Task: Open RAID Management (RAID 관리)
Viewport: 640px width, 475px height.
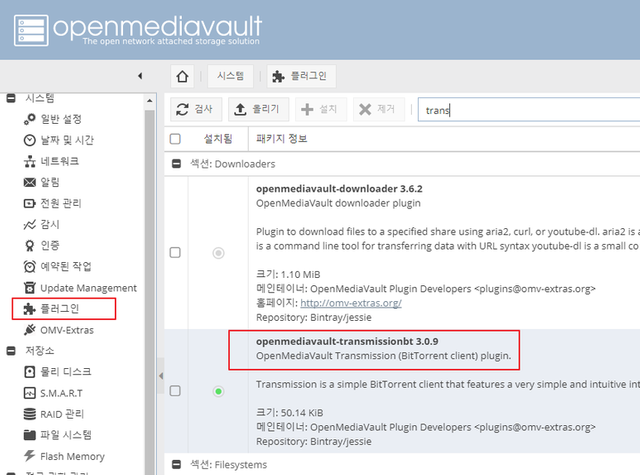Action: tap(53, 414)
